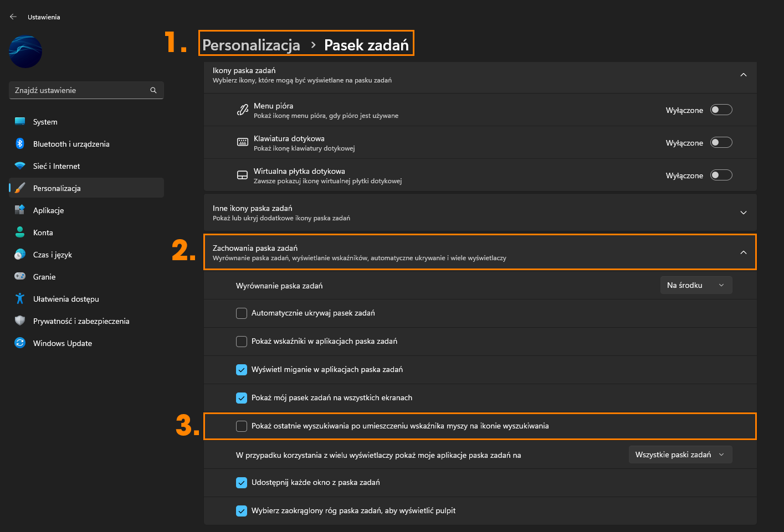The width and height of the screenshot is (784, 532).
Task: Click the Menu pióra pen icon
Action: point(243,110)
